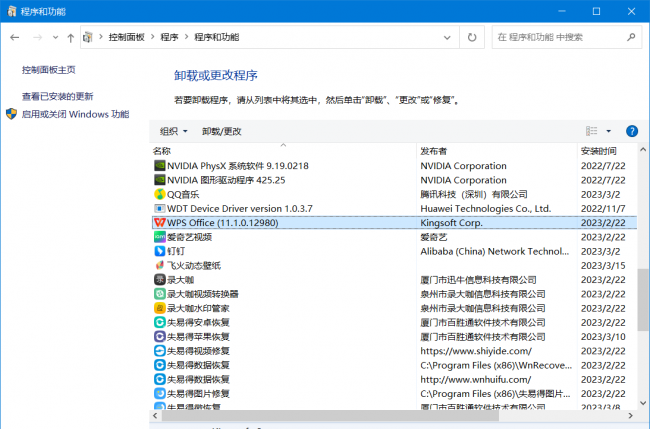Click the WDT Device Driver icon

tap(160, 208)
